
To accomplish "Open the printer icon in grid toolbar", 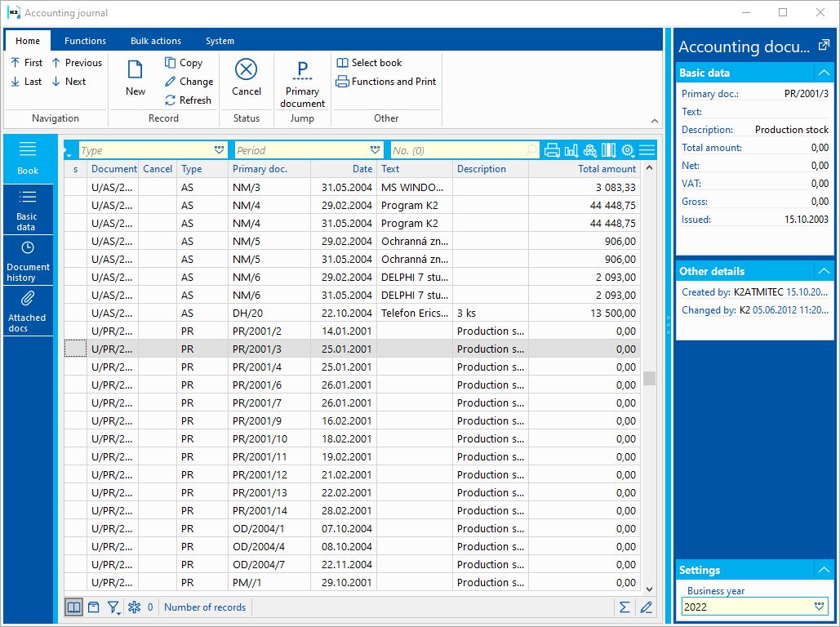I will pyautogui.click(x=553, y=150).
